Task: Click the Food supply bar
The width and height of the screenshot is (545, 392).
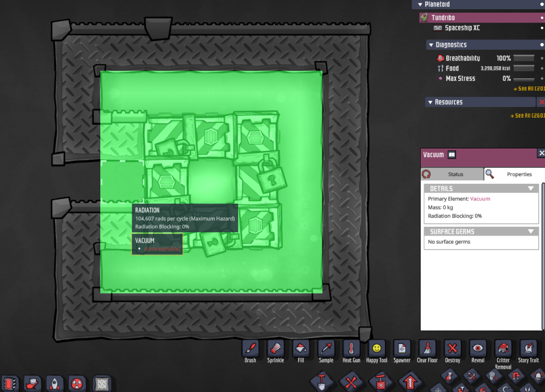Action: click(x=524, y=68)
